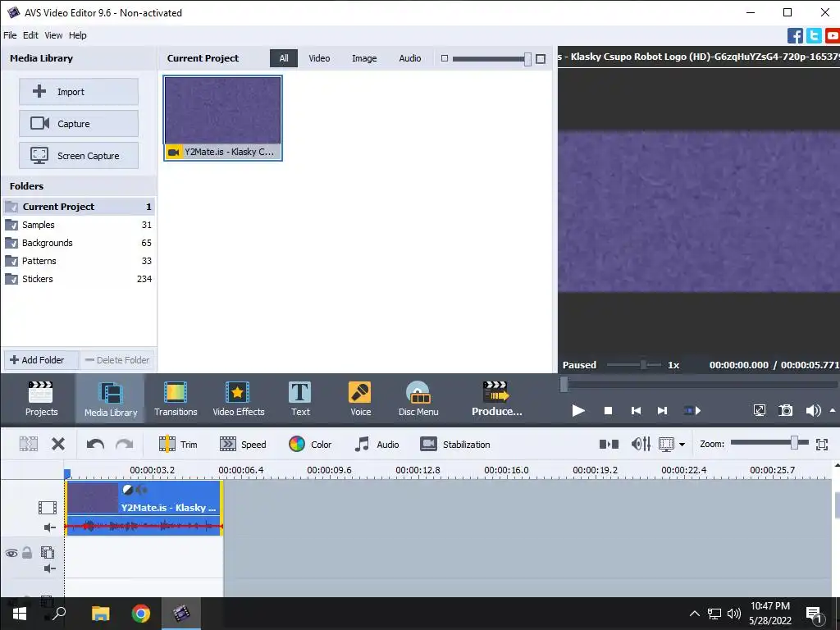Open the Transitions section
Screen dimensions: 840x630
[176, 399]
